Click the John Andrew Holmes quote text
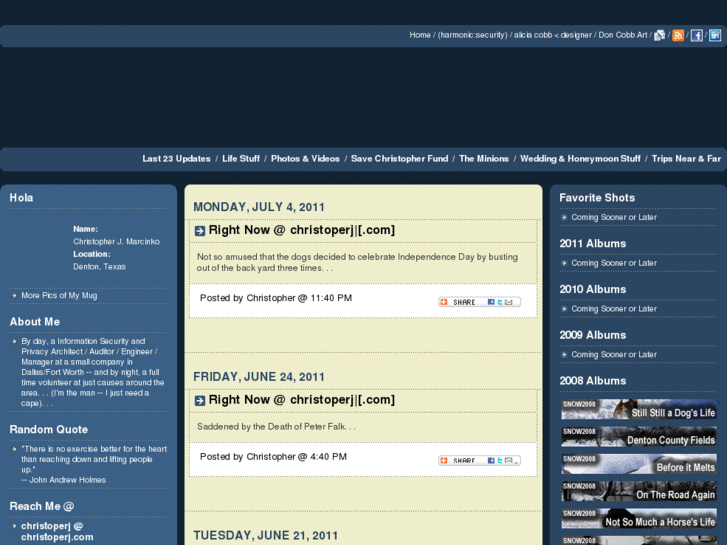Image resolution: width=727 pixels, height=545 pixels. point(94,464)
